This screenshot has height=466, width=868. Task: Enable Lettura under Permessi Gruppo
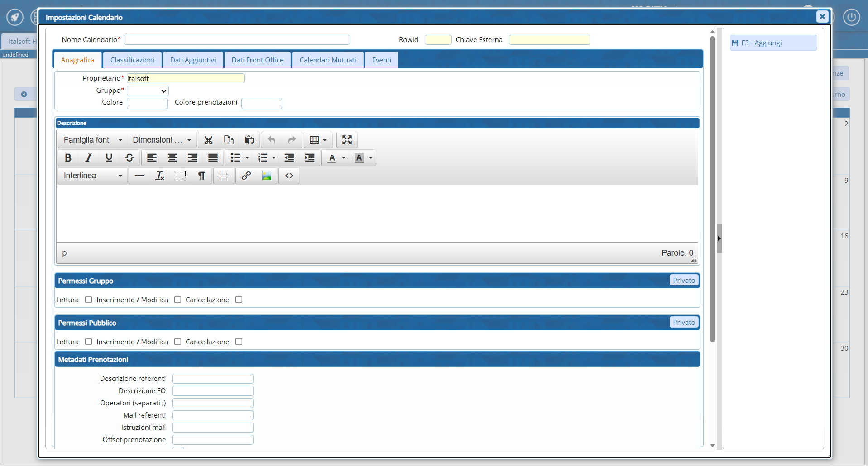[x=89, y=300]
